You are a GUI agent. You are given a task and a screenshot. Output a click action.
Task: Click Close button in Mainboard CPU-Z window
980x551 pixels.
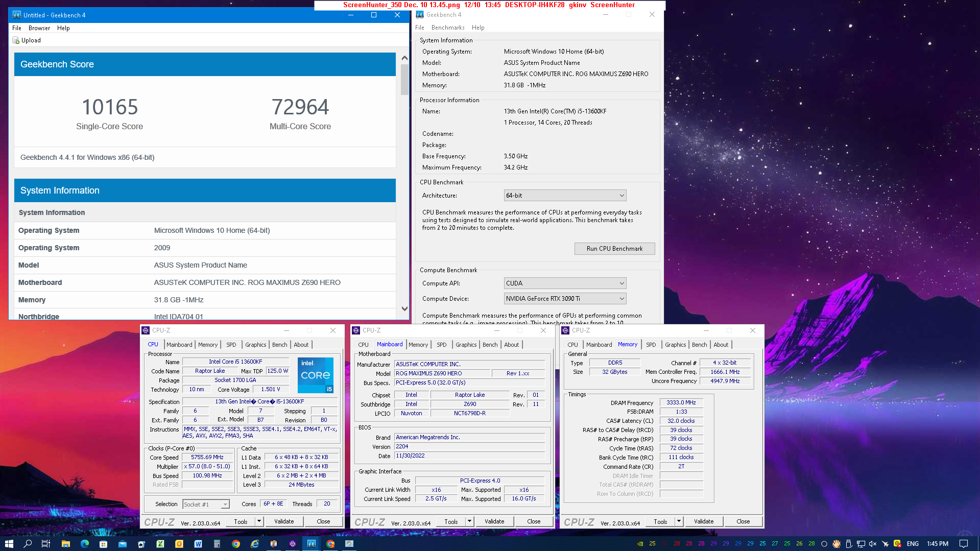click(534, 521)
